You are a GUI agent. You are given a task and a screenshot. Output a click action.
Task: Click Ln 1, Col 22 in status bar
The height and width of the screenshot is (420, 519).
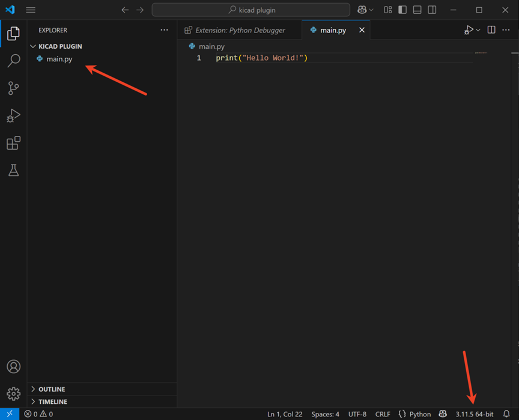click(285, 414)
